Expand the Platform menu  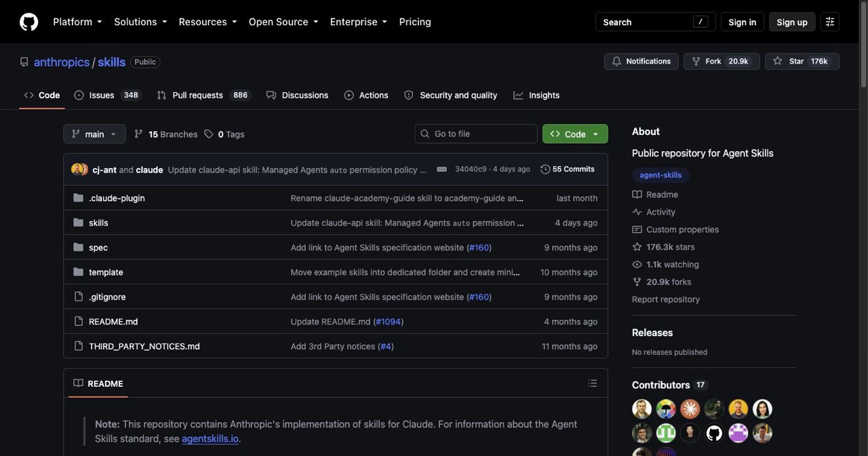click(x=77, y=22)
